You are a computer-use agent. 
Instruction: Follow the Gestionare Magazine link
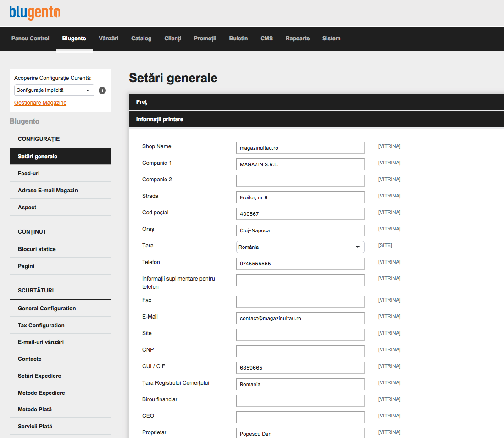point(40,103)
